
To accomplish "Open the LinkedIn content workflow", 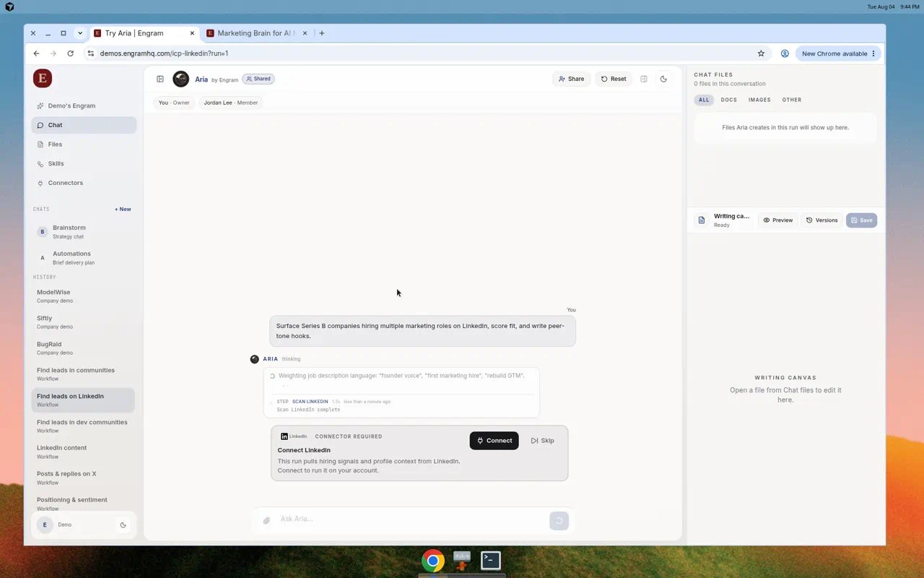I will 84,452.
